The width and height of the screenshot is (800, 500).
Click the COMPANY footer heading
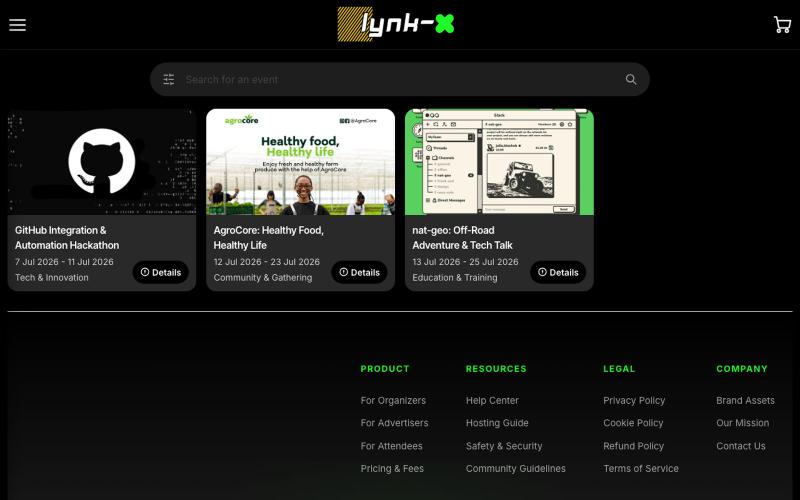(741, 369)
